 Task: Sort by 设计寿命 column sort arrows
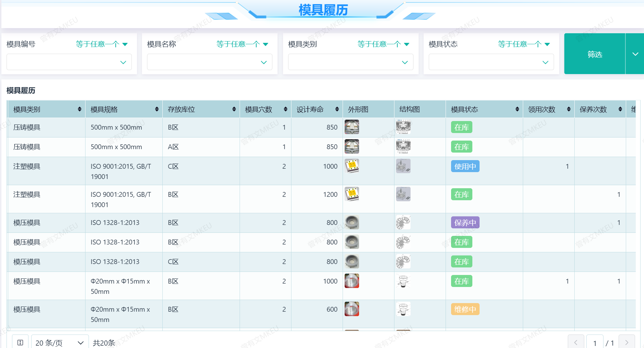pyautogui.click(x=337, y=109)
